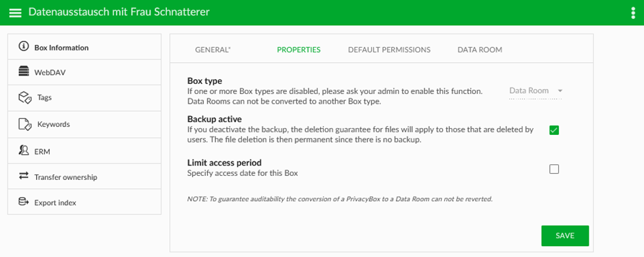The width and height of the screenshot is (644, 257).
Task: Click the WebDAV server icon
Action: (x=24, y=72)
